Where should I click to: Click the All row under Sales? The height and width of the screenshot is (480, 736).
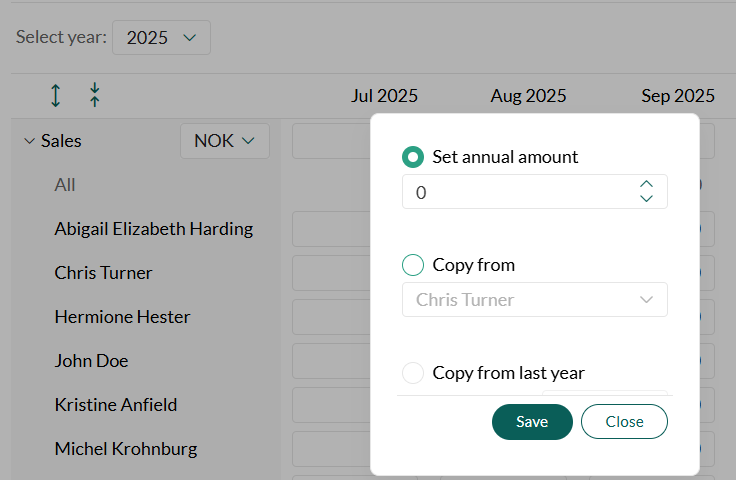point(65,185)
